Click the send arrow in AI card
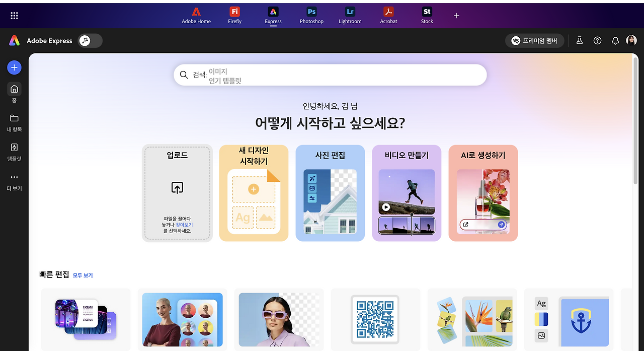Screen dimensions: 644x351 point(501,225)
